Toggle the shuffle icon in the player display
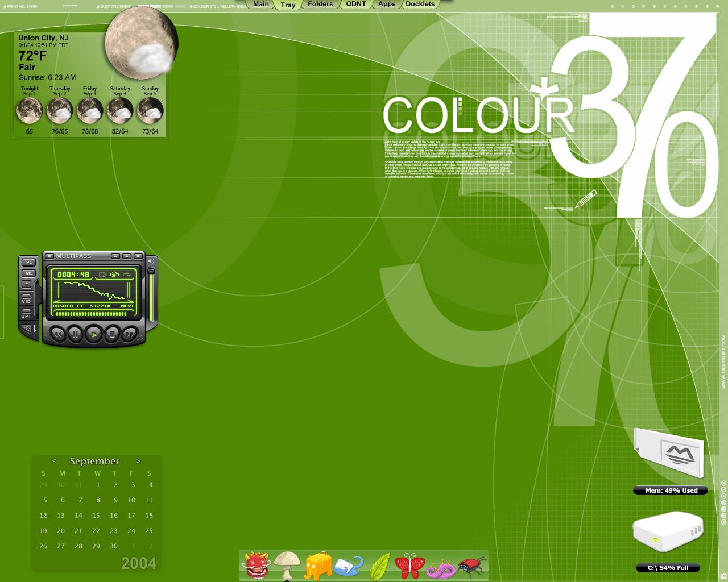Screen dimensions: 728x582 click(114, 275)
